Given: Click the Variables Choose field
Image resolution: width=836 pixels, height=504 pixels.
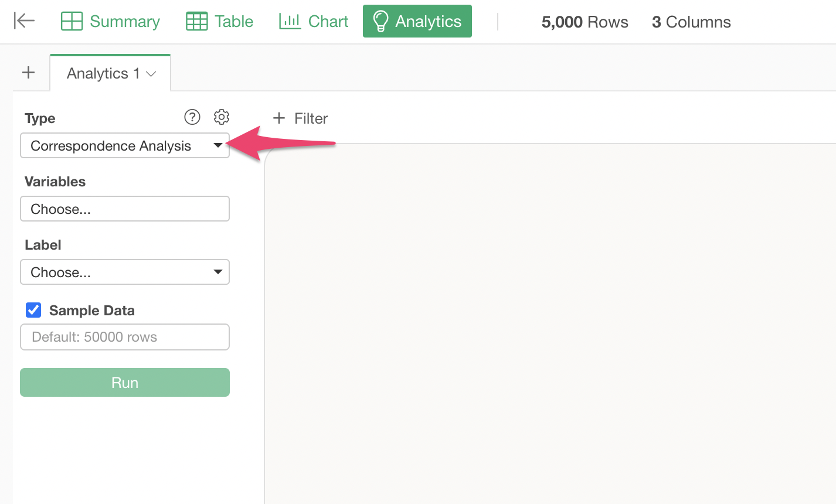Looking at the screenshot, I should (x=124, y=209).
